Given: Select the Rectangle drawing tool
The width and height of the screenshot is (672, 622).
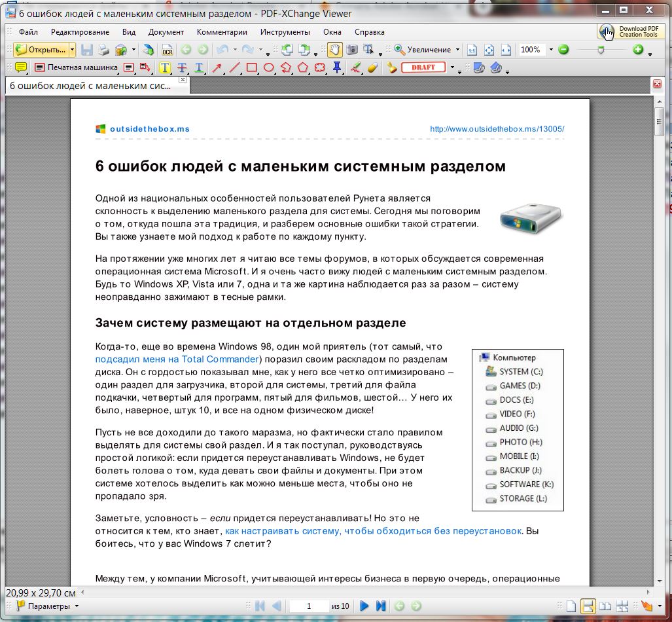Looking at the screenshot, I should coord(251,67).
